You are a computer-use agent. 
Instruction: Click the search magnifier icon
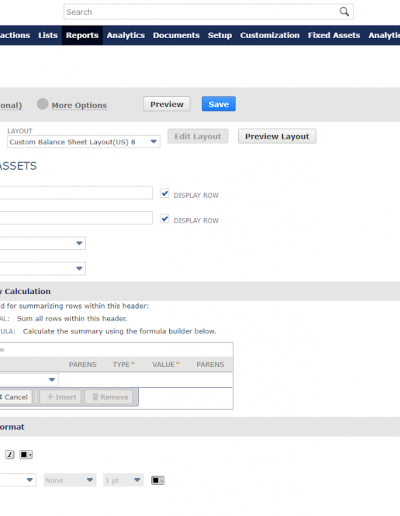coord(344,12)
